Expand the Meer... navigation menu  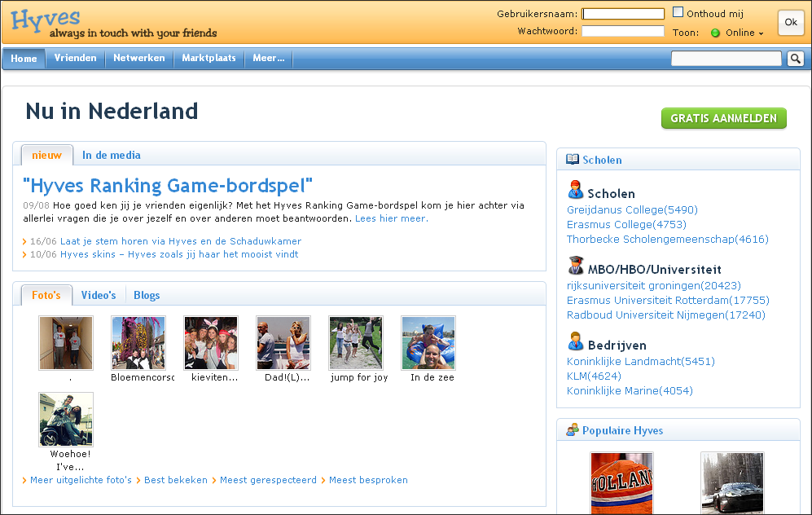pyautogui.click(x=268, y=58)
